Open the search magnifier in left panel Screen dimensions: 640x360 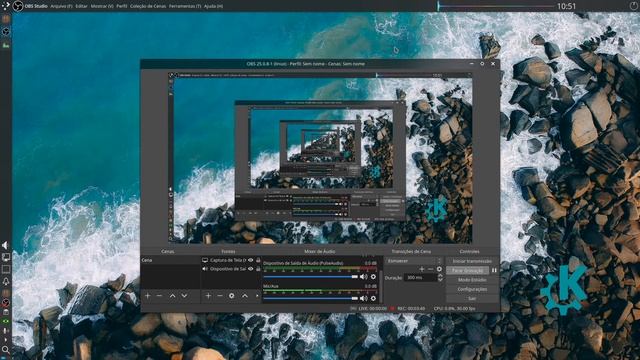tap(6, 349)
